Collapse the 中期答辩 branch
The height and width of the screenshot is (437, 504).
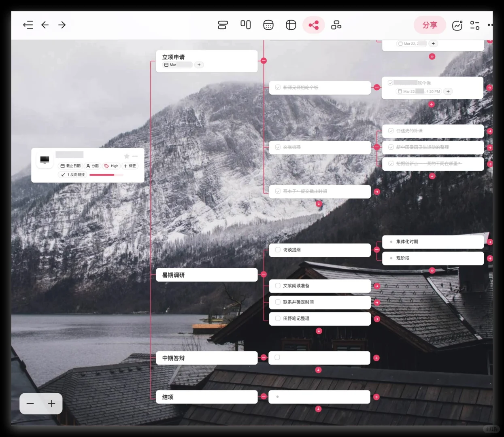point(264,358)
